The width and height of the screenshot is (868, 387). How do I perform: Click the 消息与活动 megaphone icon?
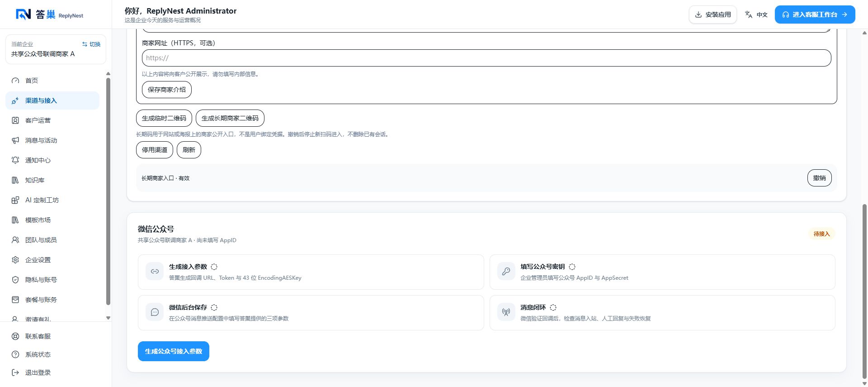point(15,140)
